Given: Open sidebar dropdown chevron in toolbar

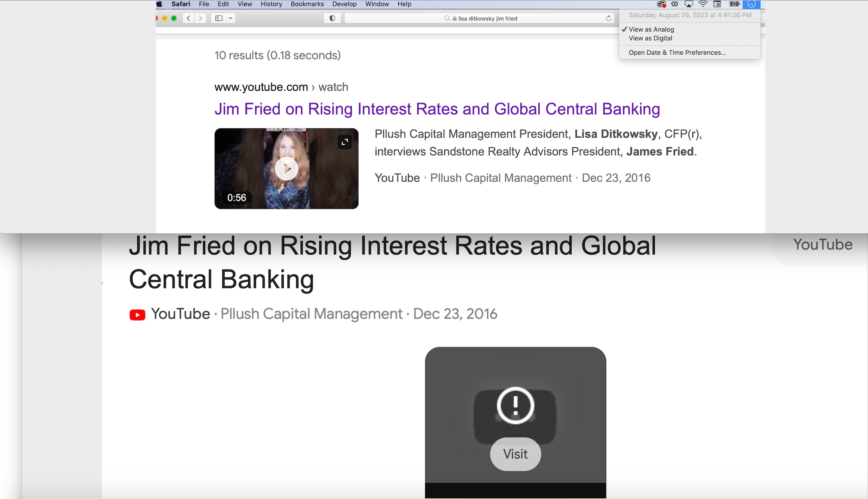Looking at the screenshot, I should tap(231, 18).
